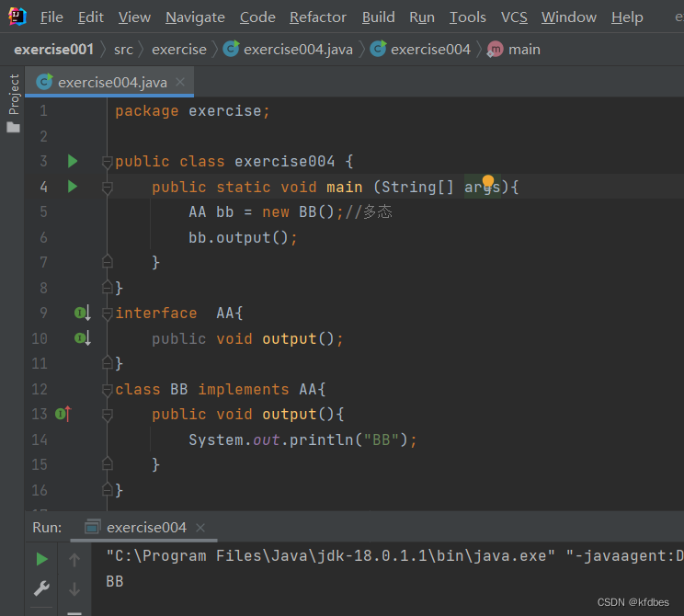Fold the main method body

[x=107, y=188]
